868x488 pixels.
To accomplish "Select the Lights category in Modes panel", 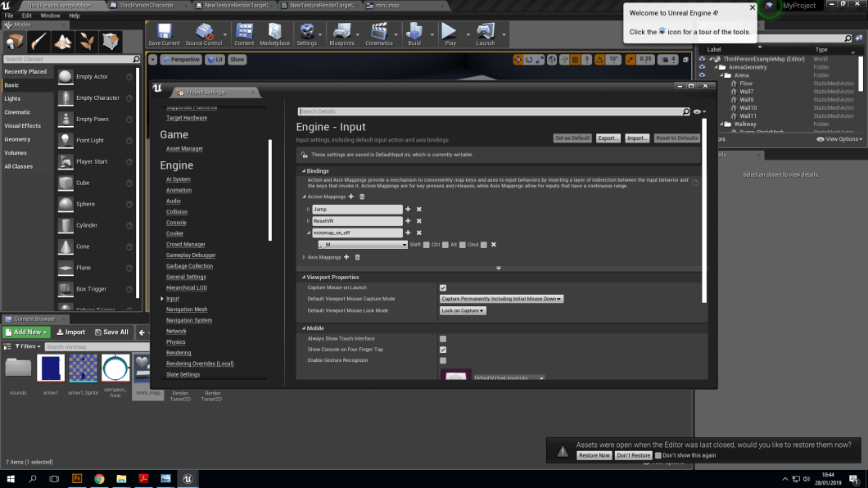I will [12, 98].
